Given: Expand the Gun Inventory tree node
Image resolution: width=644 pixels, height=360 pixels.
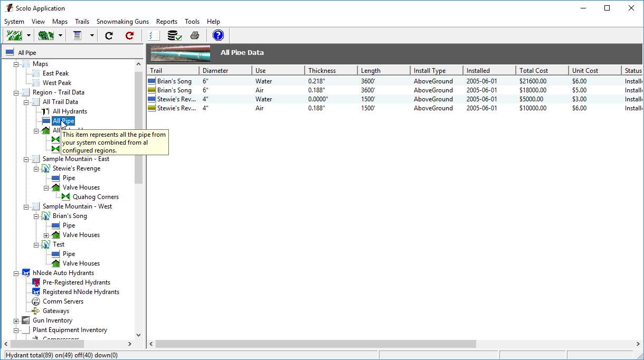Looking at the screenshot, I should (x=16, y=320).
